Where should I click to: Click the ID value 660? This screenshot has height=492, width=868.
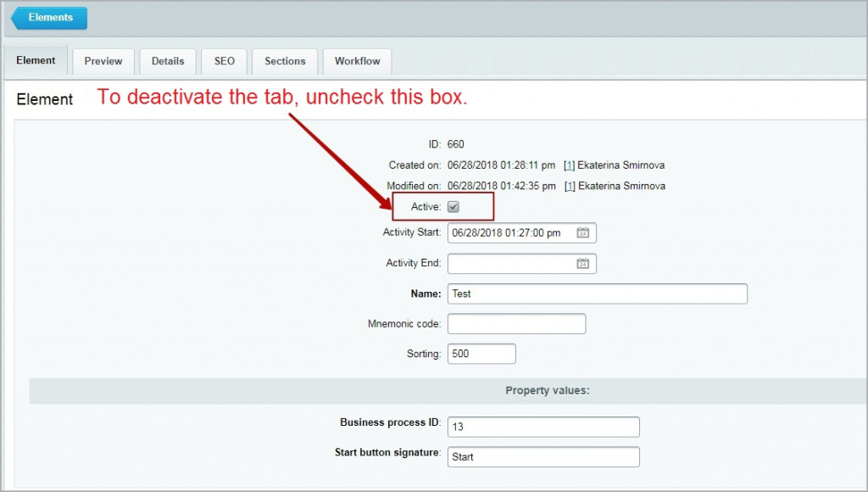pyautogui.click(x=455, y=144)
